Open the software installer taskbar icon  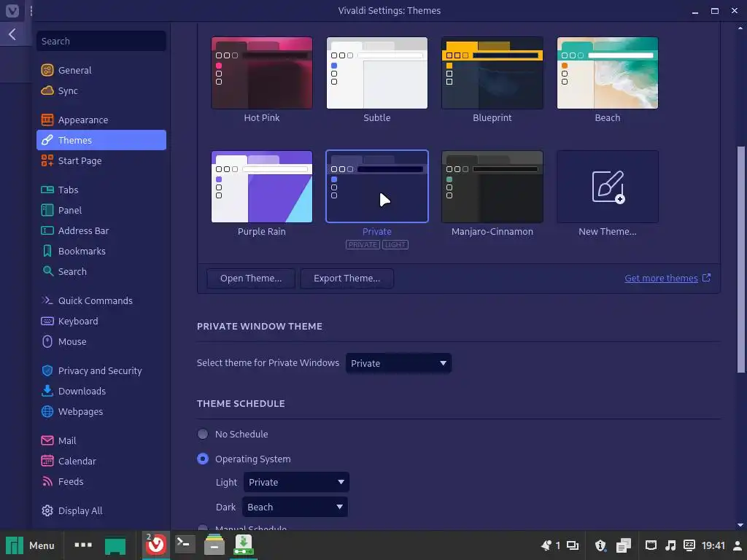coord(244,545)
